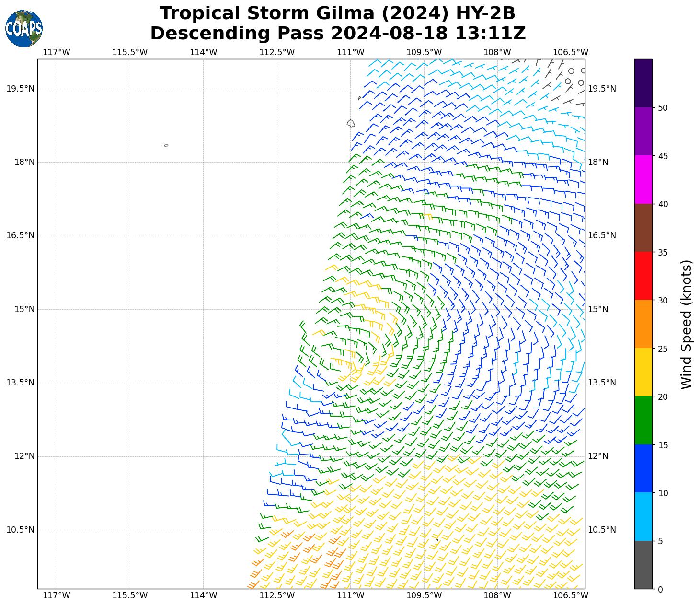Click the brown 35-40 knot colorbar segment
The image size is (700, 606).
tap(643, 228)
